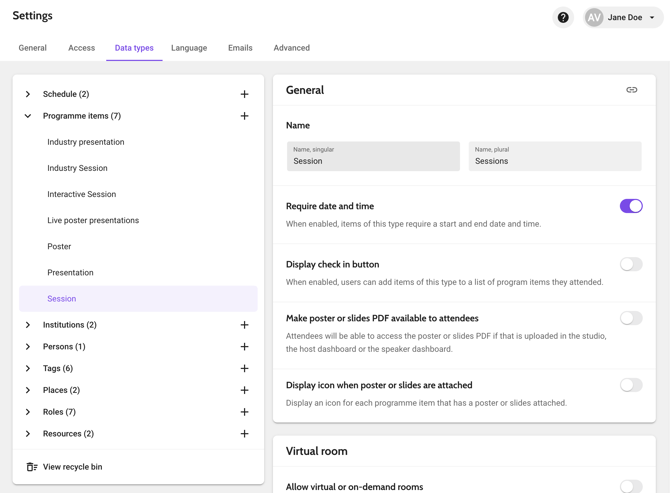
Task: Expand the Persons group chevron
Action: pyautogui.click(x=28, y=347)
